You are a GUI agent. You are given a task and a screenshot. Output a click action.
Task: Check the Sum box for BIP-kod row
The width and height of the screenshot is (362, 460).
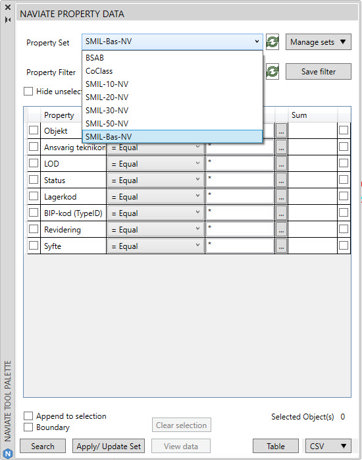click(x=344, y=213)
